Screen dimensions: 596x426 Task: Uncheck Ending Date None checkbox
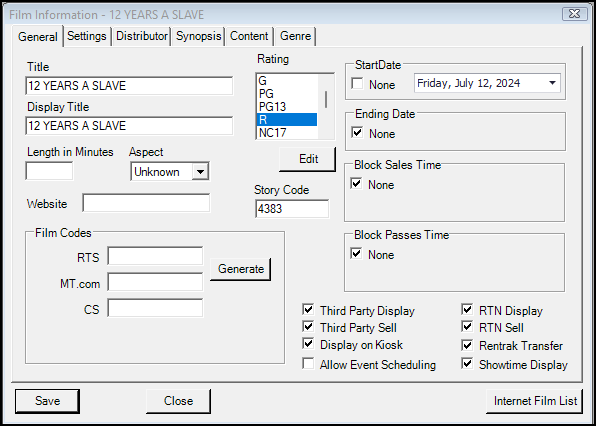(x=357, y=133)
